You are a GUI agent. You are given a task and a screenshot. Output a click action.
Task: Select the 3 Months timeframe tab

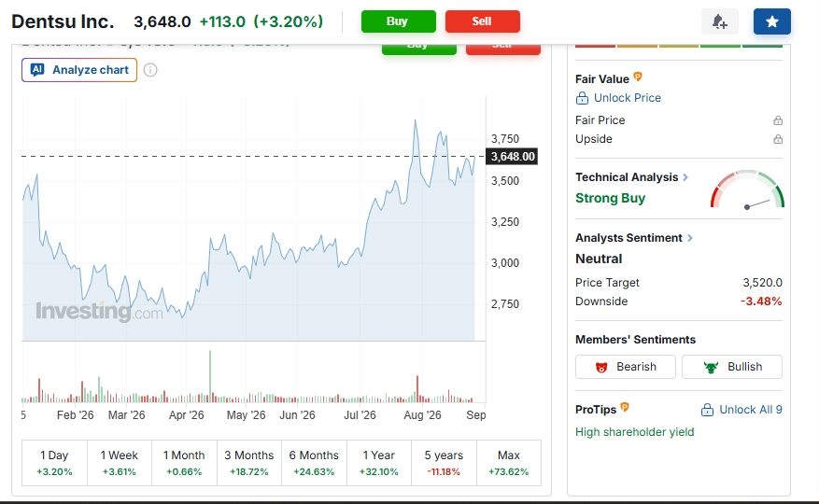249,463
